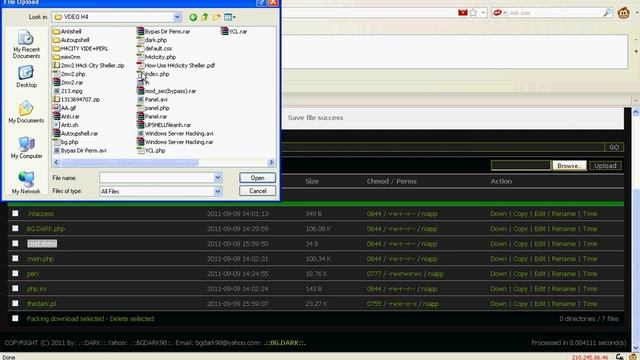
Task: Select the default.css file
Action: click(155, 49)
